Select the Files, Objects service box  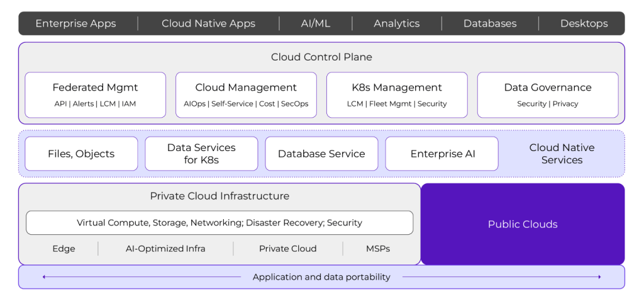click(x=81, y=154)
